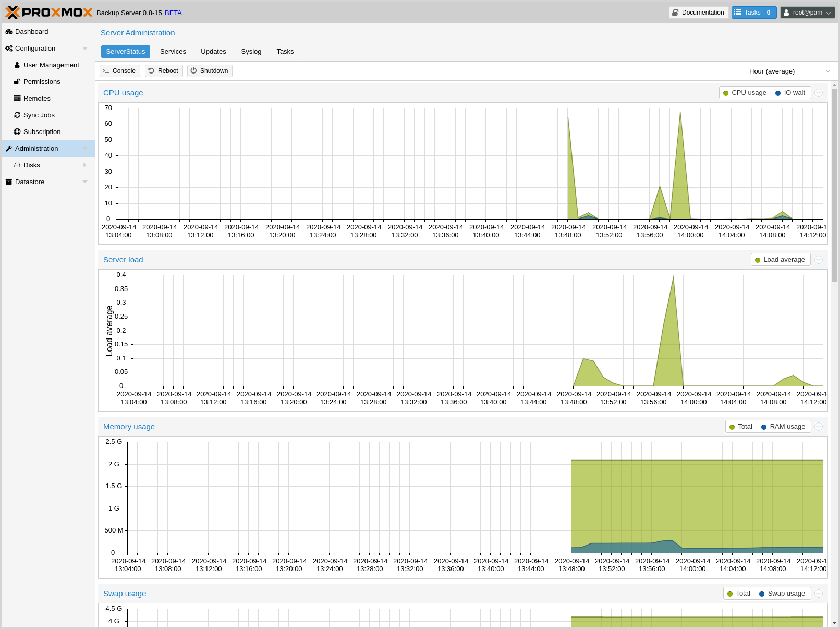Click the Sync Jobs refresh icon
The height and width of the screenshot is (629, 840).
tap(17, 115)
